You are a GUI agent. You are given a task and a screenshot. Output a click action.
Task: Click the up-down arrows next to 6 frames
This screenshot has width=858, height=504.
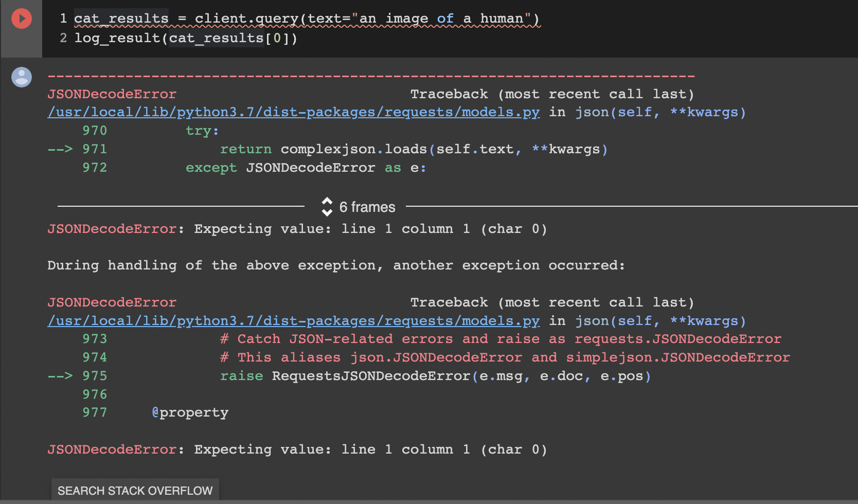[x=328, y=207]
